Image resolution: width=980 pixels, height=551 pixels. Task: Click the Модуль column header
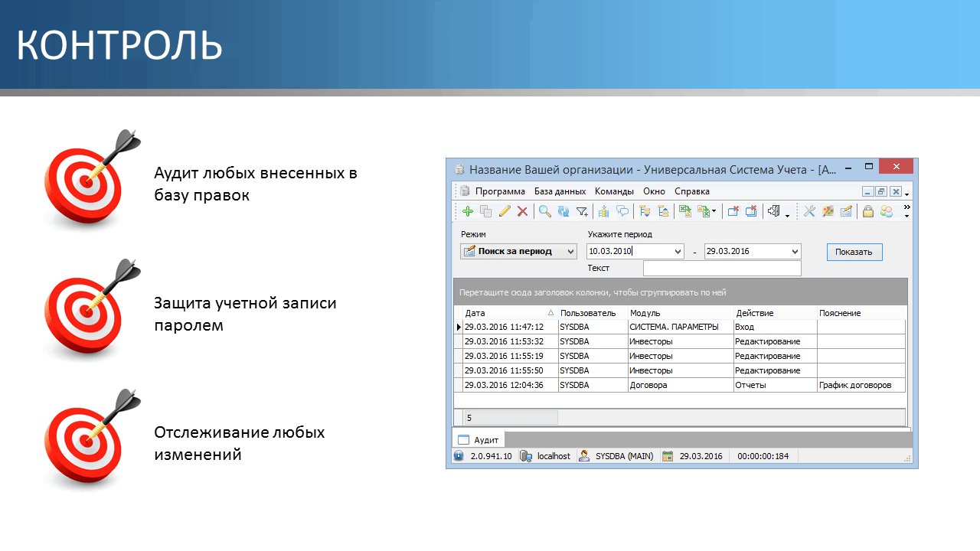tap(680, 313)
